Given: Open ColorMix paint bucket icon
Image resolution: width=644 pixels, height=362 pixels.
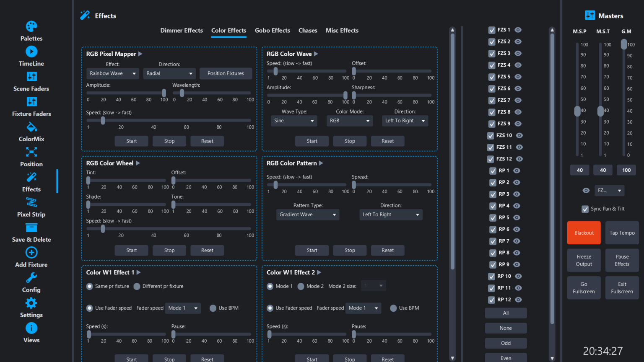Looking at the screenshot, I should click(31, 127).
